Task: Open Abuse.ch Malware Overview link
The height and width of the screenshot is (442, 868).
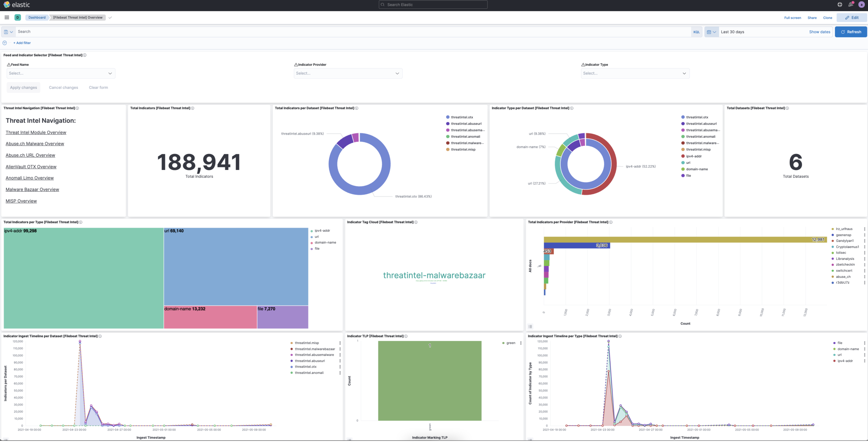Action: pyautogui.click(x=35, y=144)
